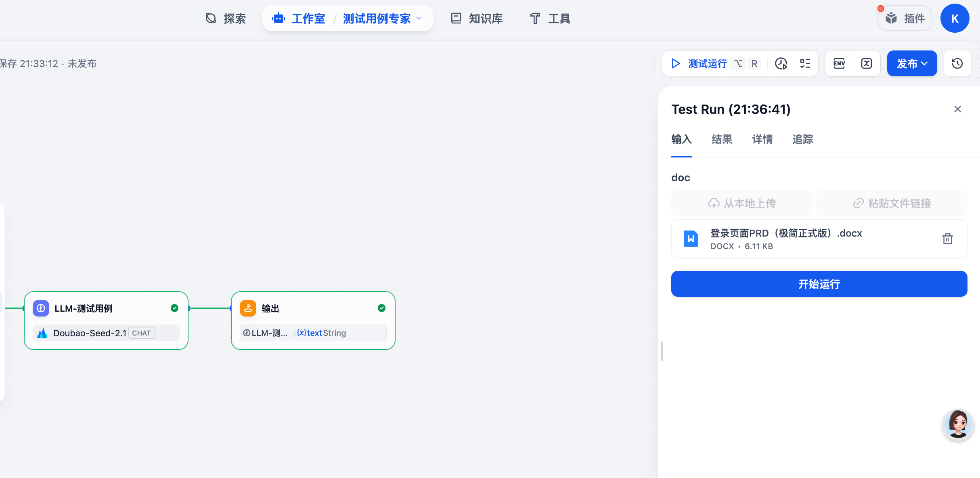The image size is (980, 478).
Task: Click the doc field label
Action: tap(681, 178)
